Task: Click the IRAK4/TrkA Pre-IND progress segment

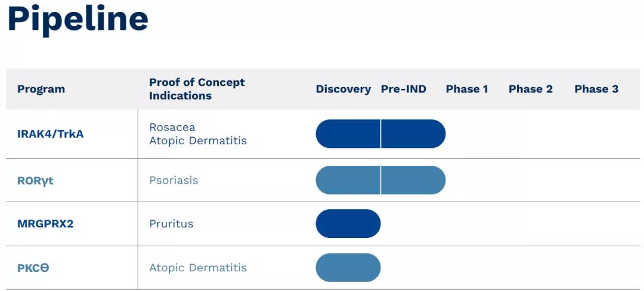Action: pos(413,134)
